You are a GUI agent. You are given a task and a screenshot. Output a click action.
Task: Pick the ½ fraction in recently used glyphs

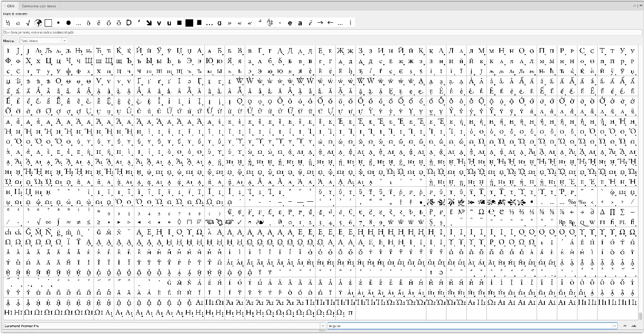pyautogui.click(x=8, y=23)
